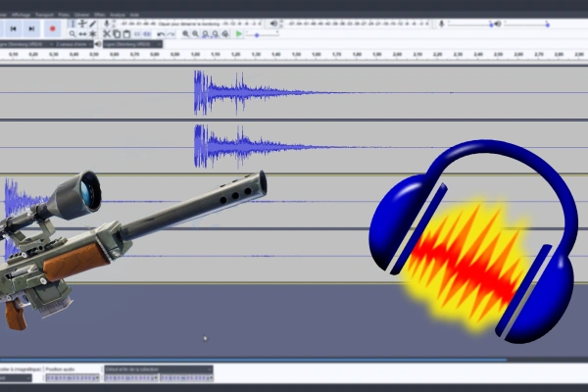Viewport: 588px width, 392px height.
Task: Click the green Play-at-speed button
Action: coord(238,34)
